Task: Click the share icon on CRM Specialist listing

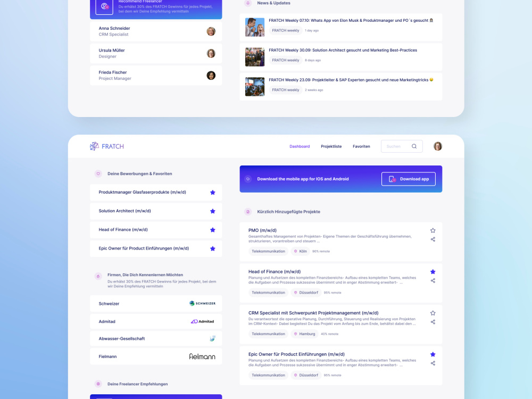Action: [433, 322]
